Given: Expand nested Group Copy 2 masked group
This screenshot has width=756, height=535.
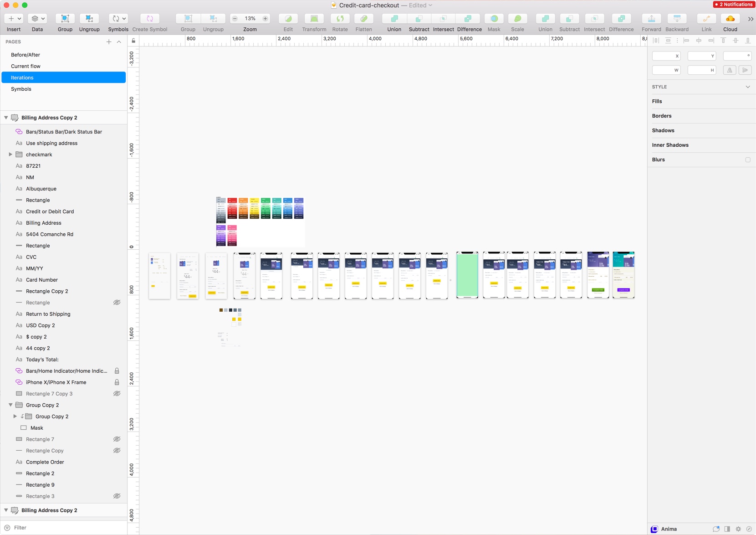Looking at the screenshot, I should tap(15, 417).
